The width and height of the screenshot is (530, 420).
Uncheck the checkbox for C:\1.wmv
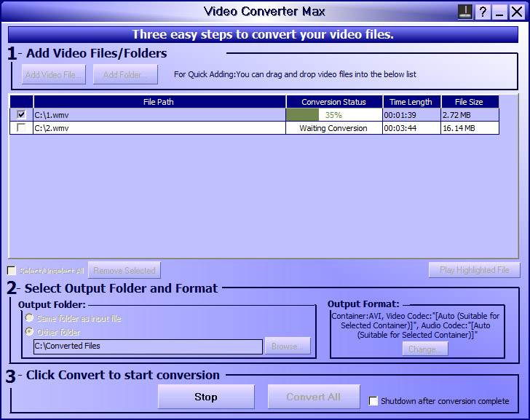(21, 115)
